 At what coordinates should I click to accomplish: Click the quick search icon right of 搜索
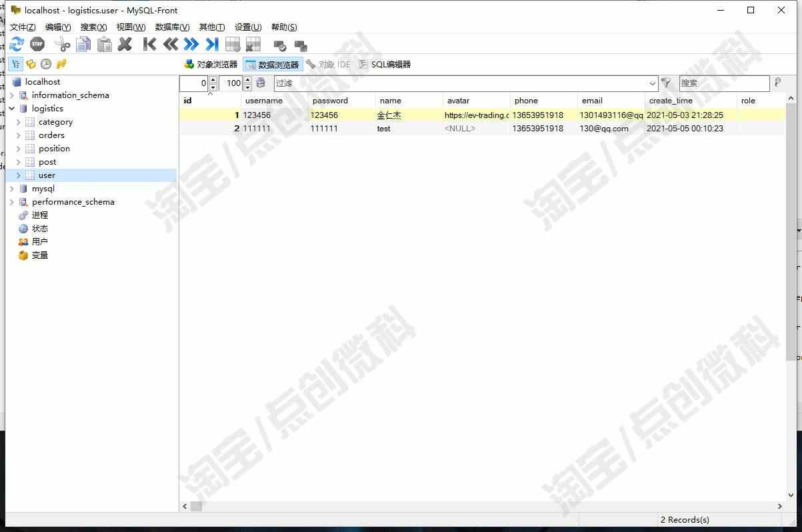click(777, 83)
